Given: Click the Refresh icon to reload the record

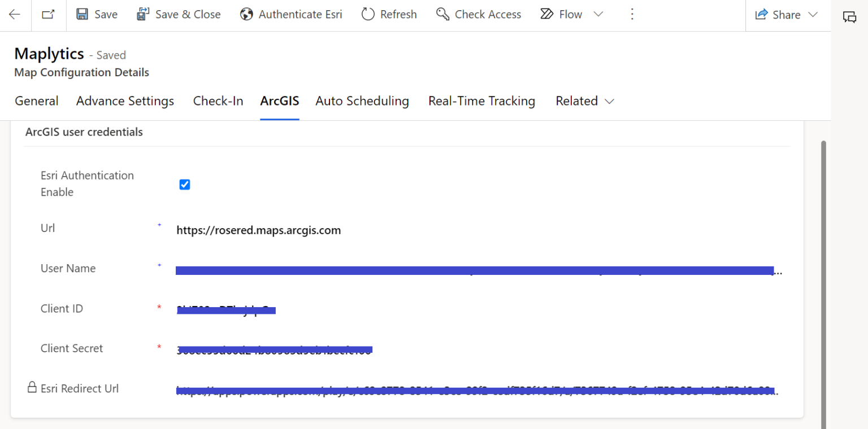Looking at the screenshot, I should pos(368,14).
